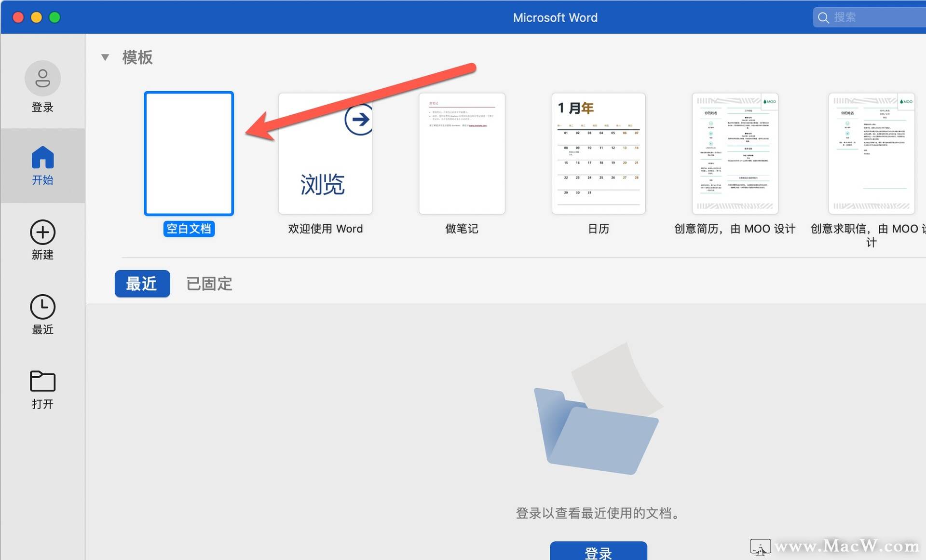Viewport: 926px width, 560px height.
Task: Open the 欢迎使用 Word tour template
Action: click(326, 153)
